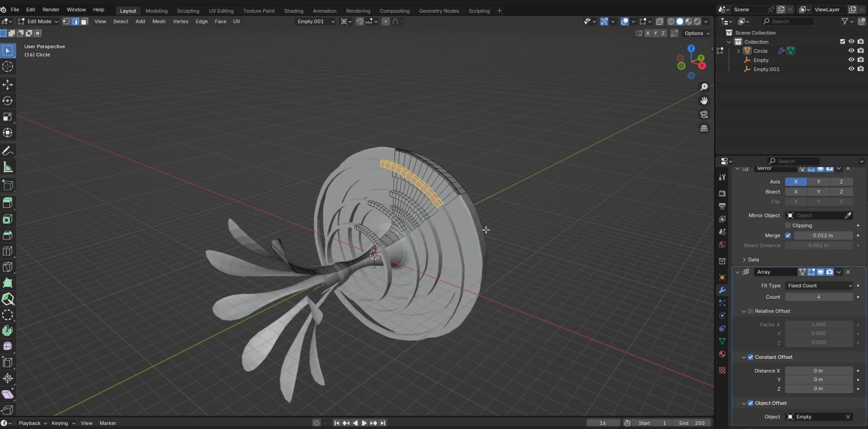Screen dimensions: 868x429
Task: Select the Bevel tool
Action: pos(8,235)
